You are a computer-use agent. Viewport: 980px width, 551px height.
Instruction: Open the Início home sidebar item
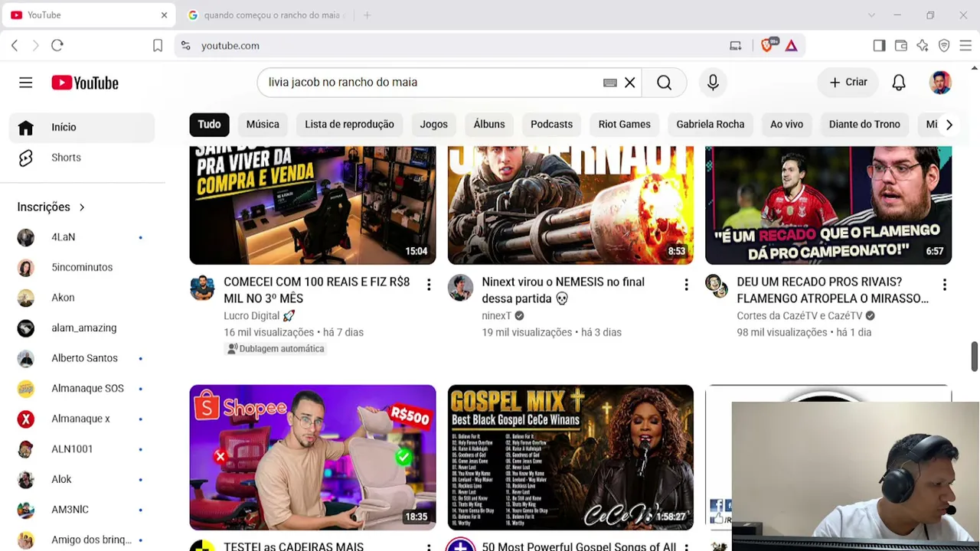[x=82, y=127]
